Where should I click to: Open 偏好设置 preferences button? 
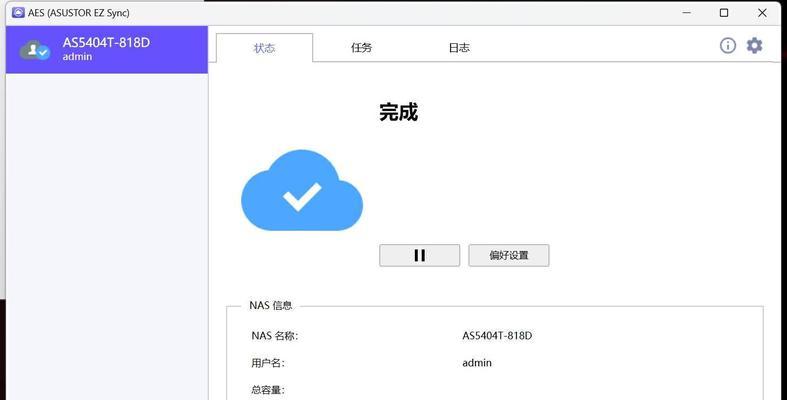[509, 255]
